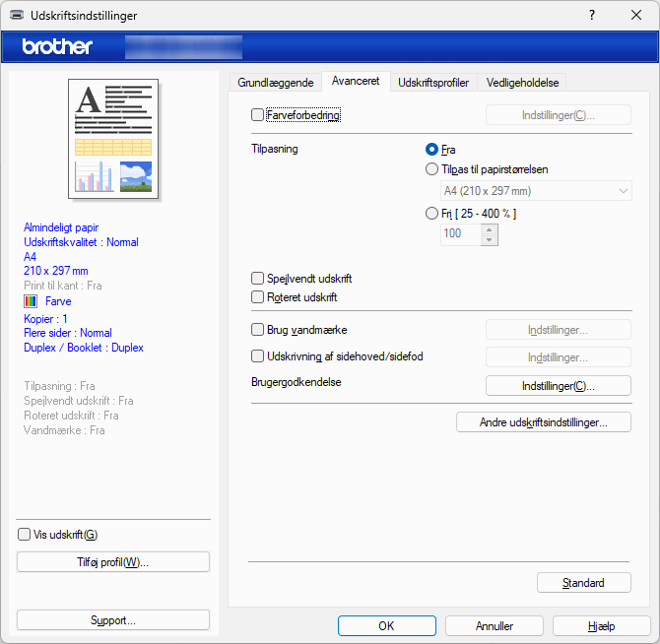
Task: Click the color Farve icon in the summary
Action: (x=32, y=301)
